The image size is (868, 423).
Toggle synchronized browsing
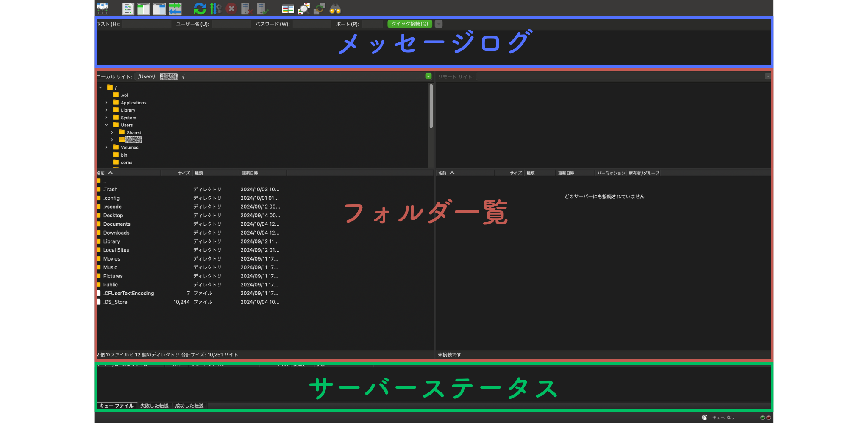(x=319, y=8)
